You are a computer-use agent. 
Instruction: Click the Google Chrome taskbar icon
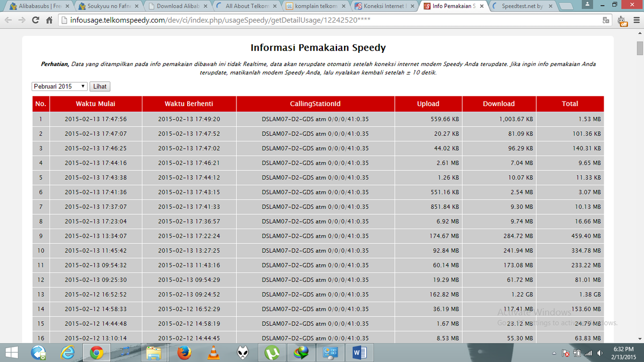coord(97,353)
